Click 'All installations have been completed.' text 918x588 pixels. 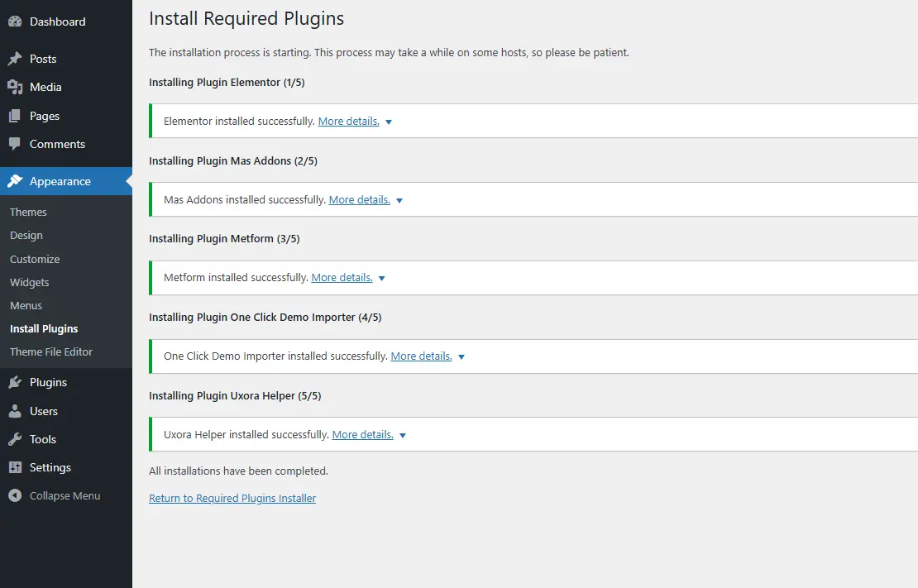(x=238, y=471)
